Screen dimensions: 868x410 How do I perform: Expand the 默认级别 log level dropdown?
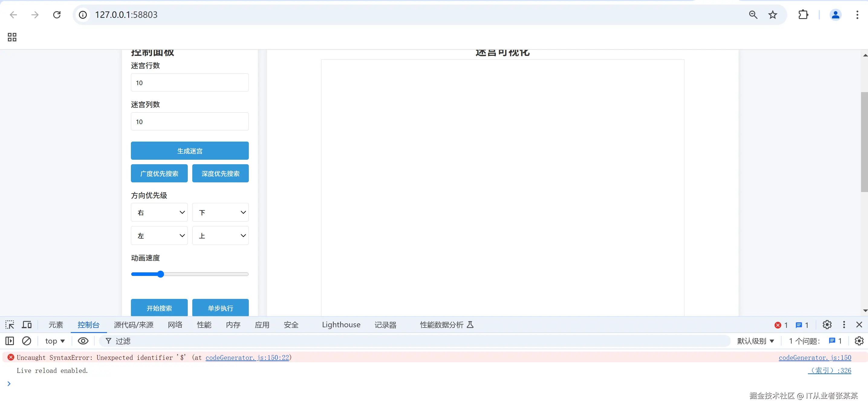point(756,341)
